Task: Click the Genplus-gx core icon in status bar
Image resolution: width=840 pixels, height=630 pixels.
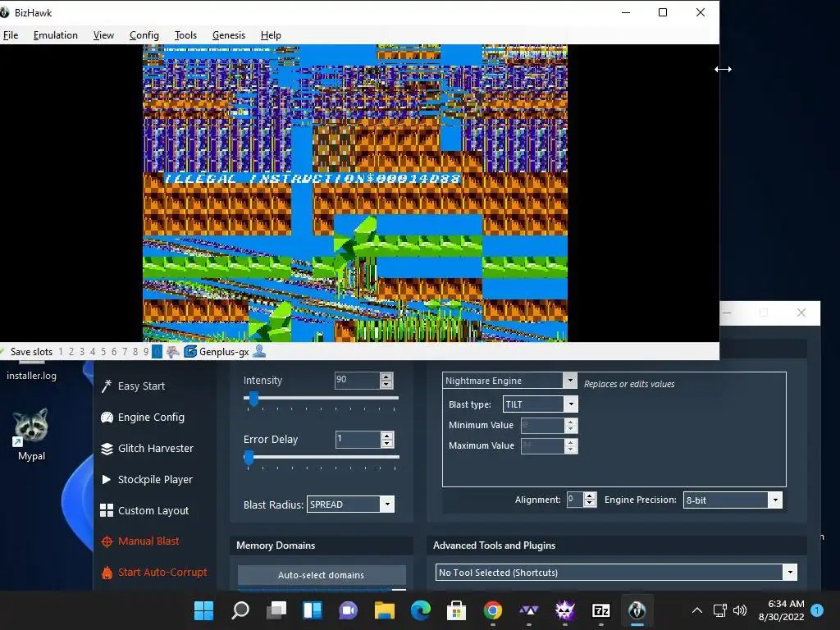Action: (190, 351)
